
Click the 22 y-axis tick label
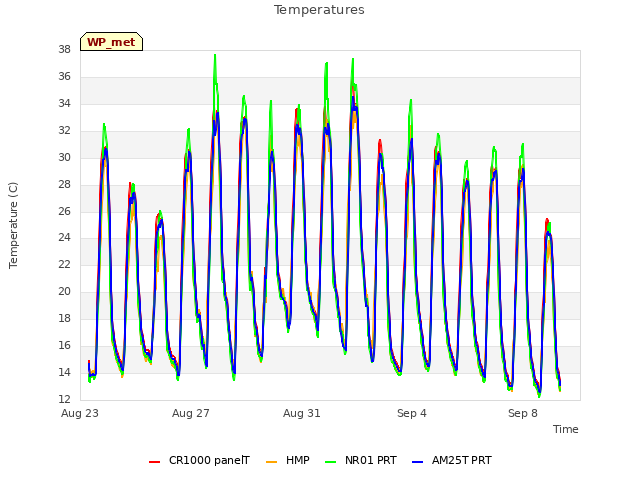64,265
